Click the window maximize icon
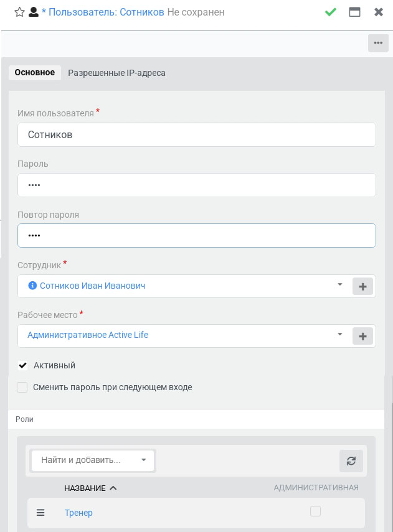The image size is (393, 532). tap(354, 12)
